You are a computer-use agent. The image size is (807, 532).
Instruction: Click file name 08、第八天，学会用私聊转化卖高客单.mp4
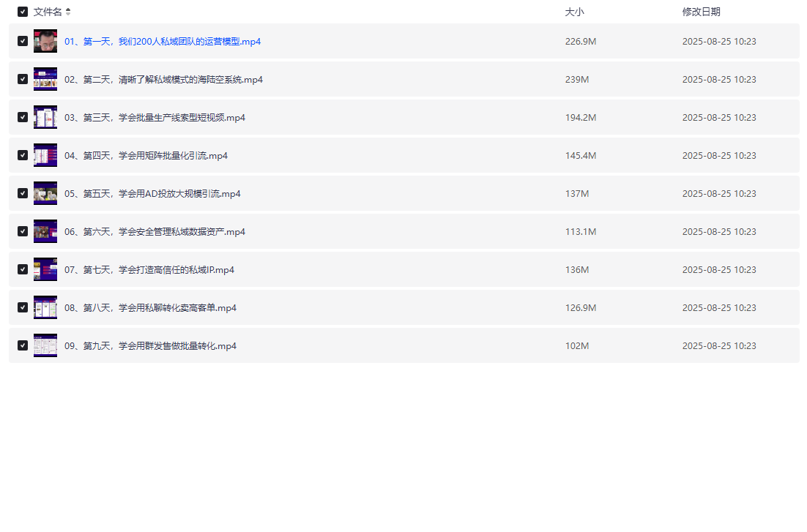coord(150,308)
